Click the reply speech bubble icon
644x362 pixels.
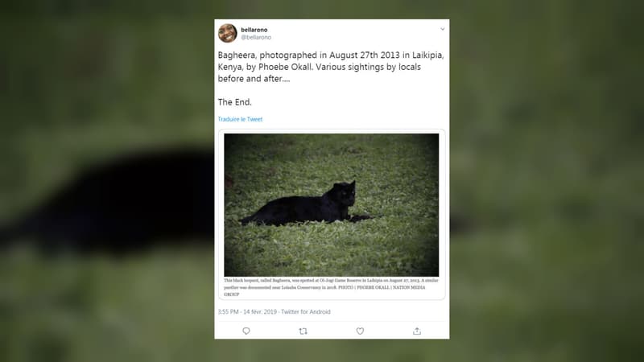pyautogui.click(x=246, y=331)
